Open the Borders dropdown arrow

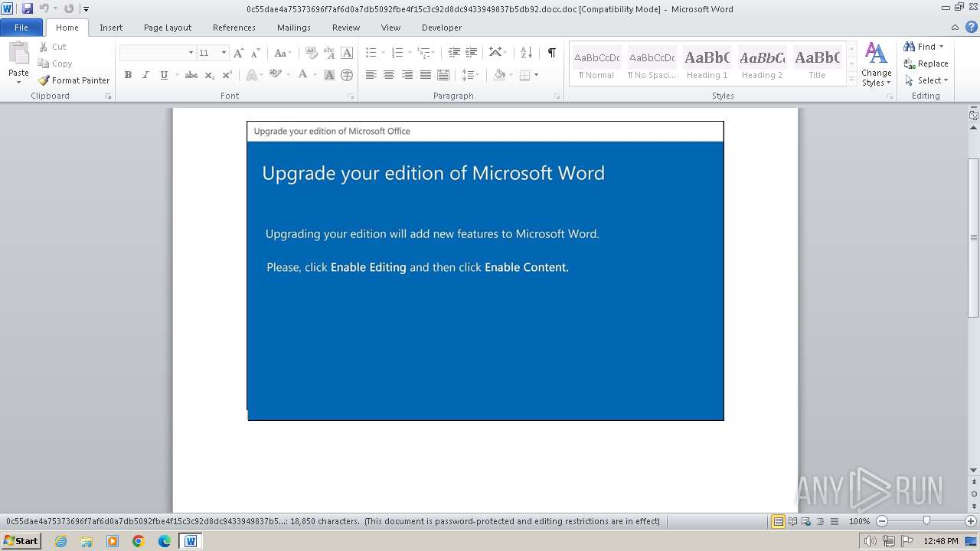tap(536, 75)
